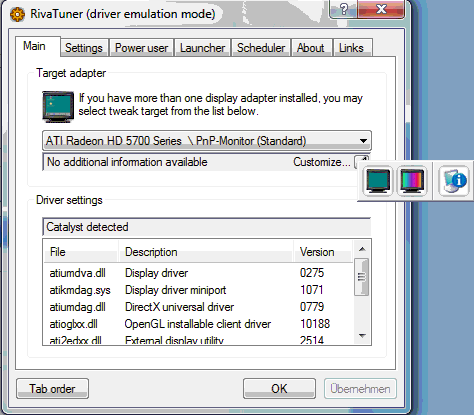Viewport: 474px width, 415px height.
Task: Expand the Customize arrow button
Action: [x=362, y=162]
